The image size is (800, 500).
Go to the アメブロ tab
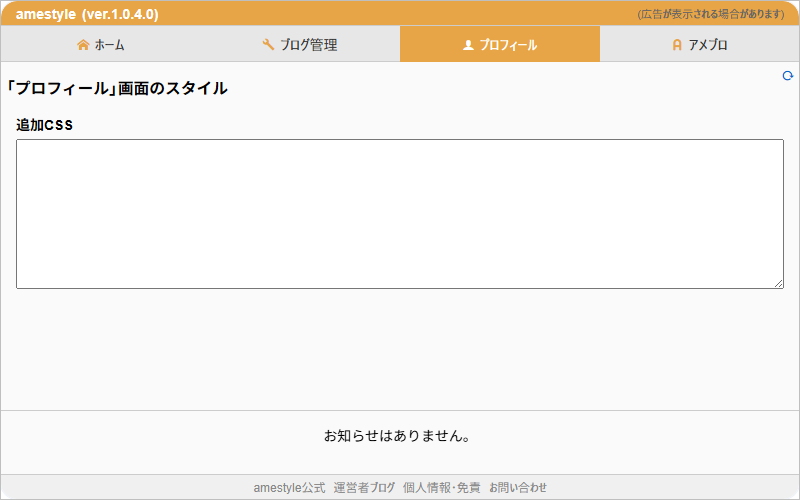[x=700, y=45]
